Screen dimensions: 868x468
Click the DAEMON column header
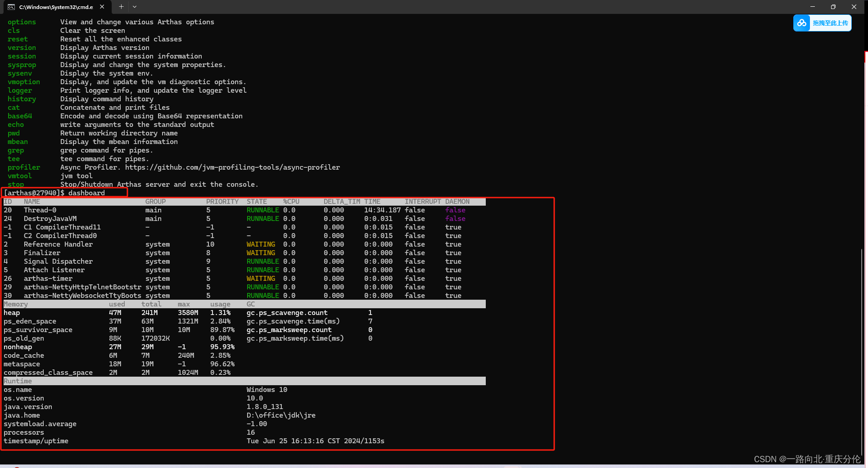[457, 202]
